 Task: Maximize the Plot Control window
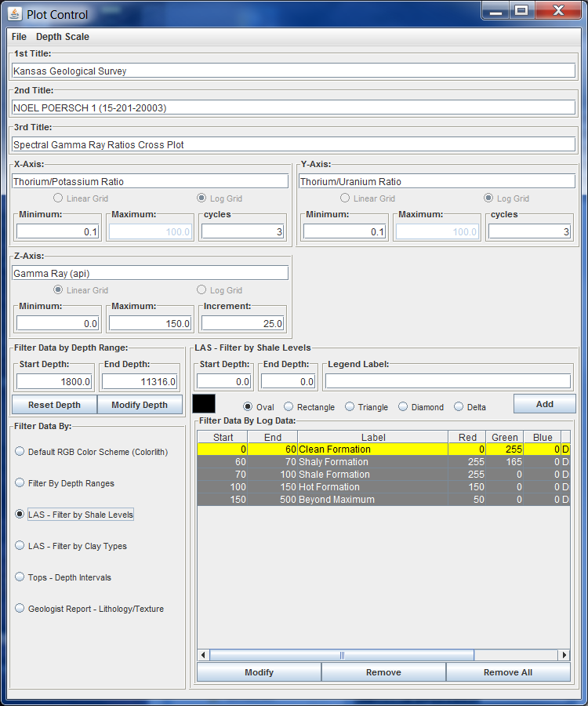click(x=521, y=10)
